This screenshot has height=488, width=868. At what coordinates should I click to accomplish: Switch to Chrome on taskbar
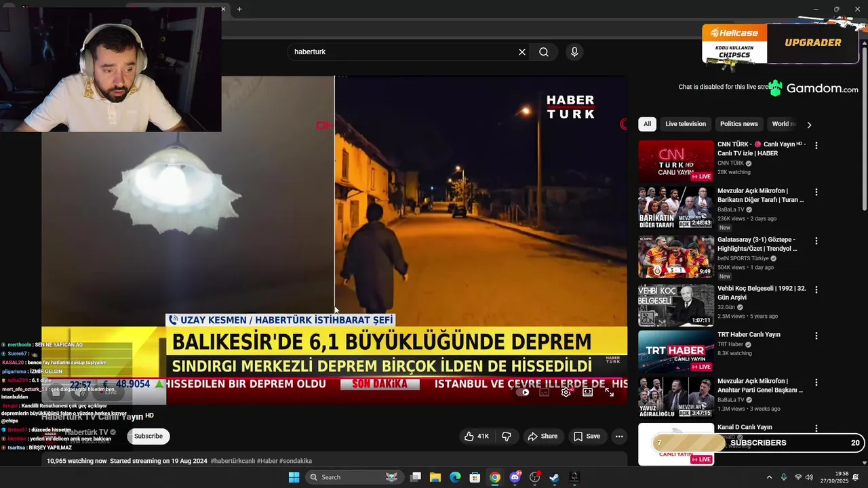point(495,477)
